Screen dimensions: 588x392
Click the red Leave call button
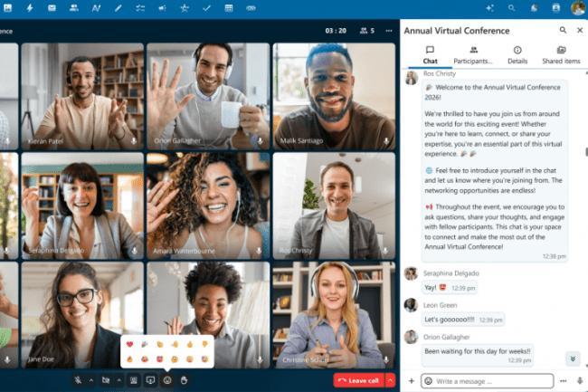click(x=358, y=380)
